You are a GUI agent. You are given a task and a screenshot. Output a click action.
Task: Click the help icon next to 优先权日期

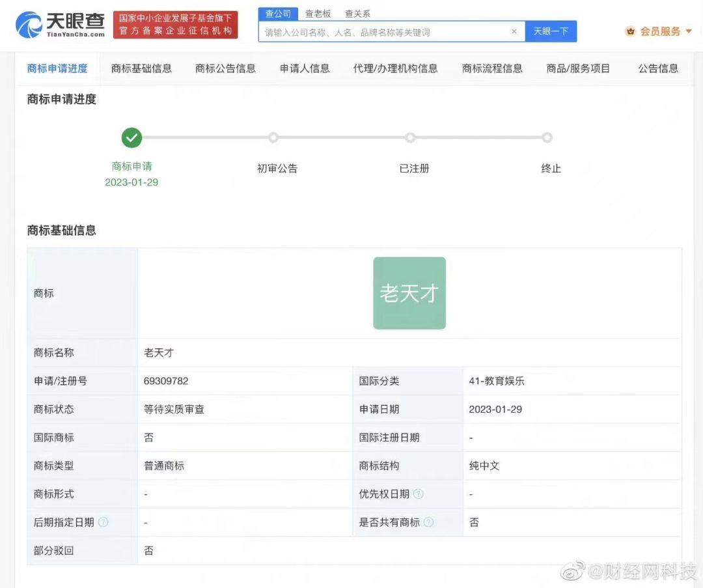[x=419, y=494]
